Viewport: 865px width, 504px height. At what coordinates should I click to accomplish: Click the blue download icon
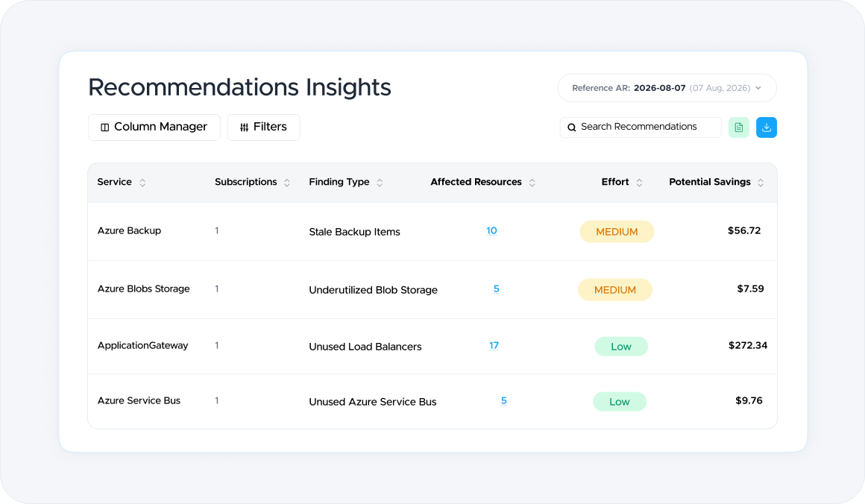(x=767, y=127)
